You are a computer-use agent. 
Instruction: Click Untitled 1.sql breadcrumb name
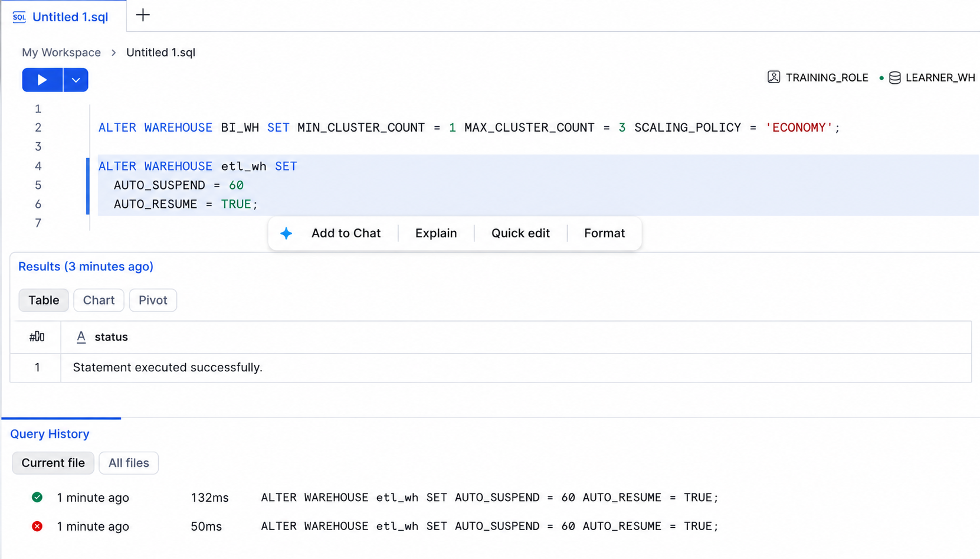coord(160,53)
